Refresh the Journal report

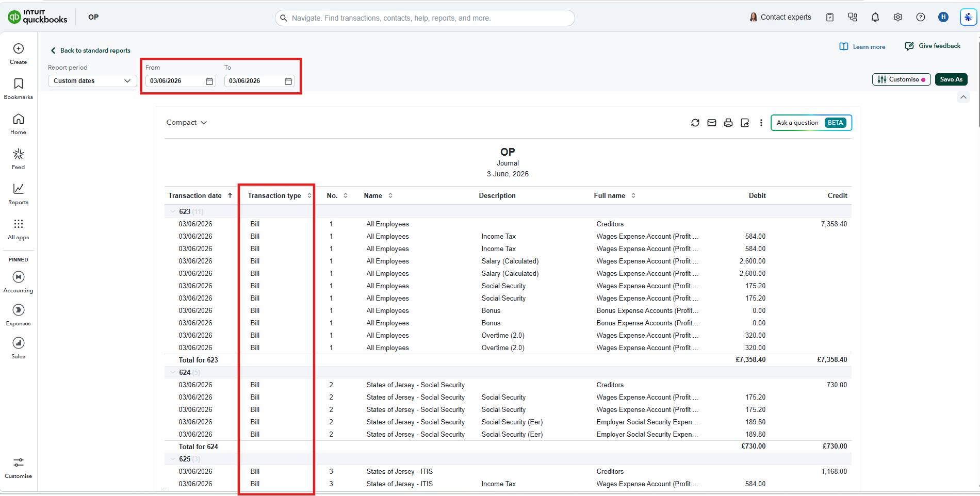coord(695,123)
